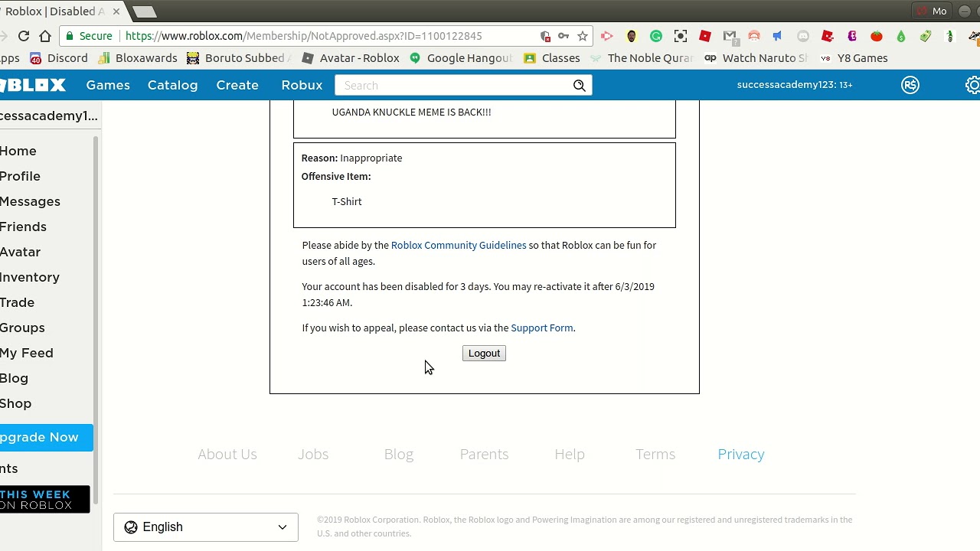980x551 pixels.
Task: Open the Robux header menu
Action: point(302,85)
